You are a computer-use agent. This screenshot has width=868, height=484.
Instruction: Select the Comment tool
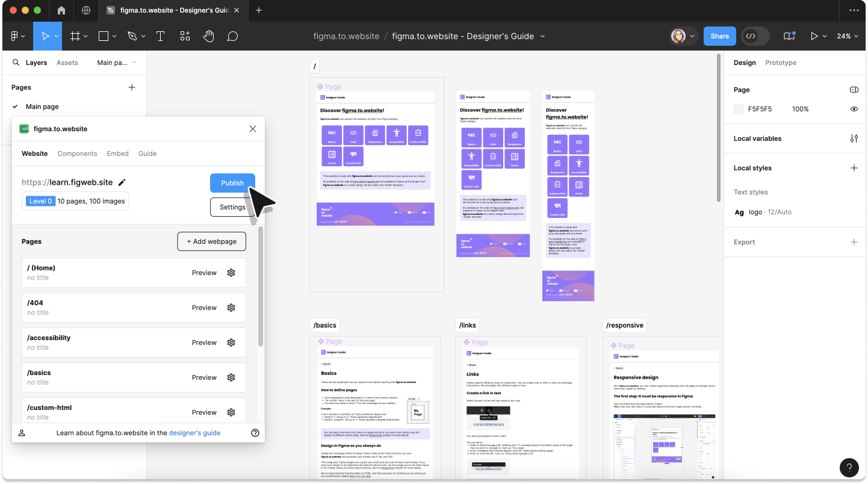232,36
